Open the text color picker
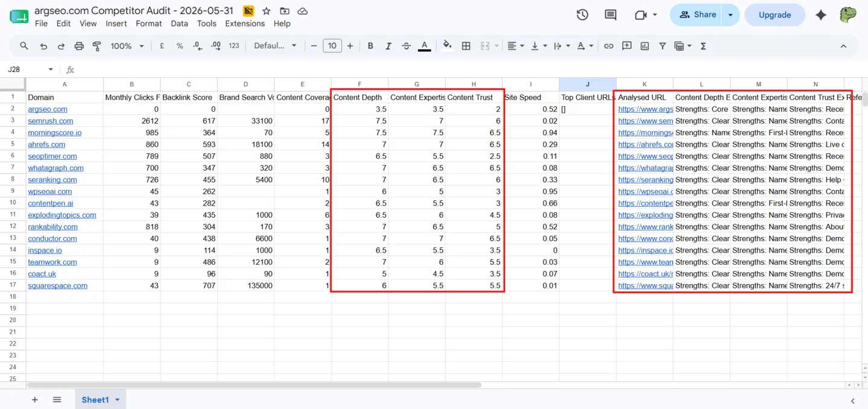This screenshot has height=409, width=868. [x=424, y=46]
